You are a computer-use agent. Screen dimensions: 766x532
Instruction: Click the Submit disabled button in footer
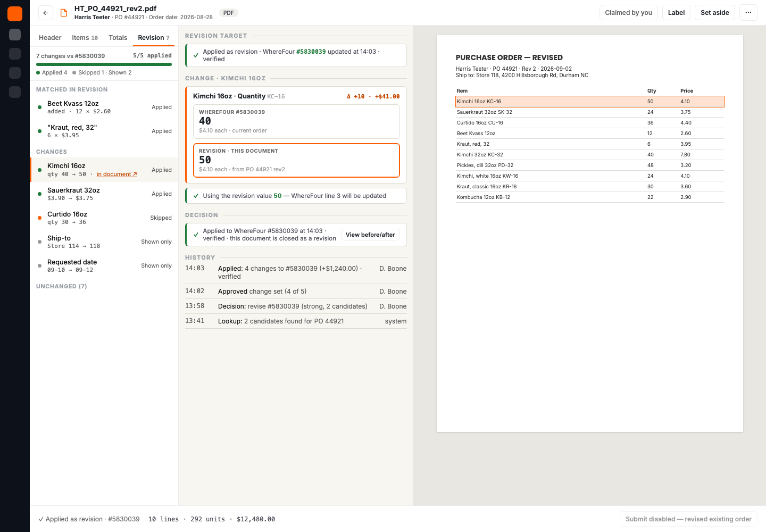coord(688,519)
